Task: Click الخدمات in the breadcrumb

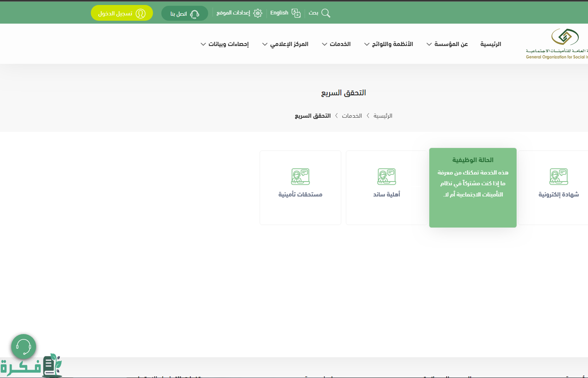Action: (x=352, y=116)
